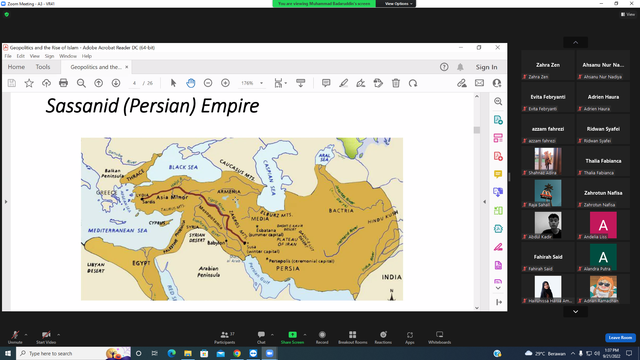Open the View menu in Acrobat

click(x=35, y=56)
